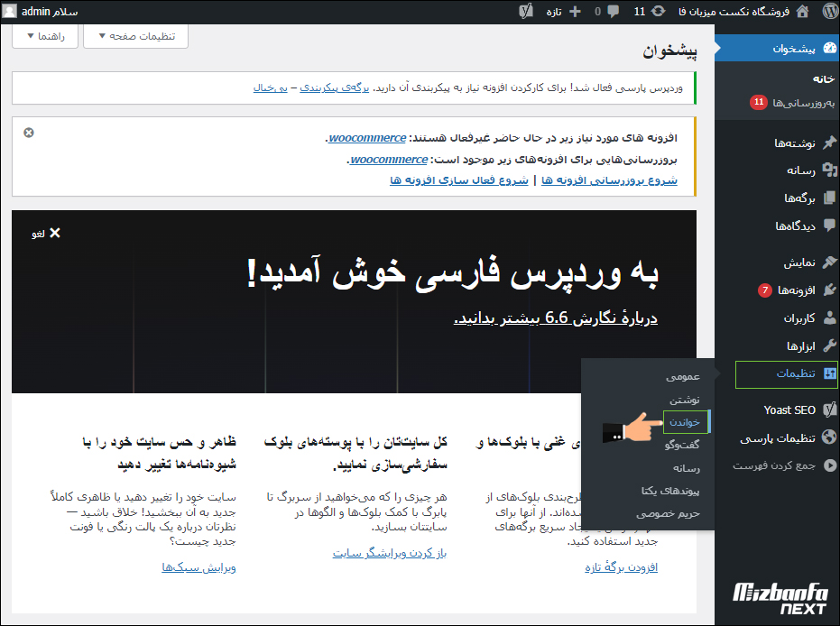This screenshot has height=626, width=840.
Task: Dismiss the plugins notice with the X icon
Action: 28,133
